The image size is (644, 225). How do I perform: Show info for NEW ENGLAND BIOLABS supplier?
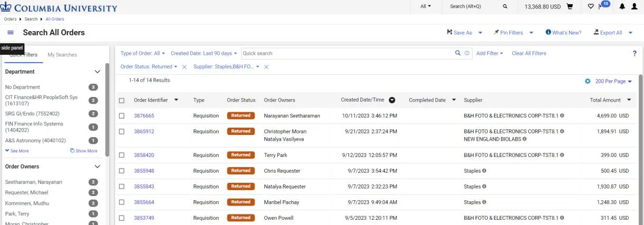coord(525,139)
